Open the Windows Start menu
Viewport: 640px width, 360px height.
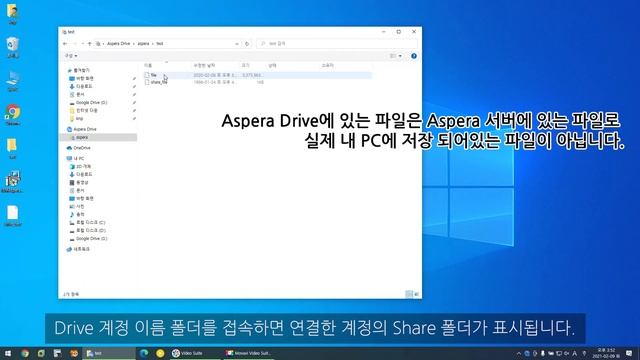(x=8, y=353)
